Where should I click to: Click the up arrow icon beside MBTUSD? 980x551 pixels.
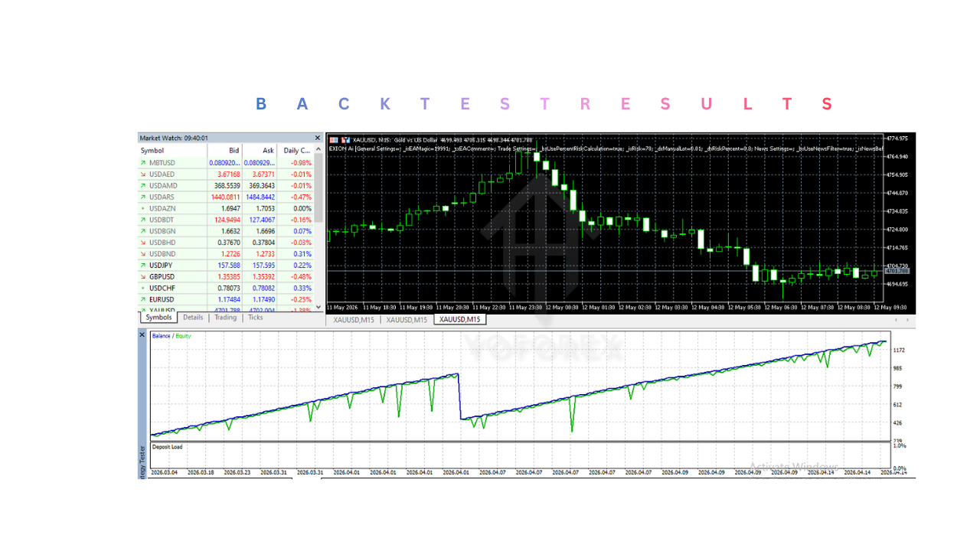click(x=143, y=163)
